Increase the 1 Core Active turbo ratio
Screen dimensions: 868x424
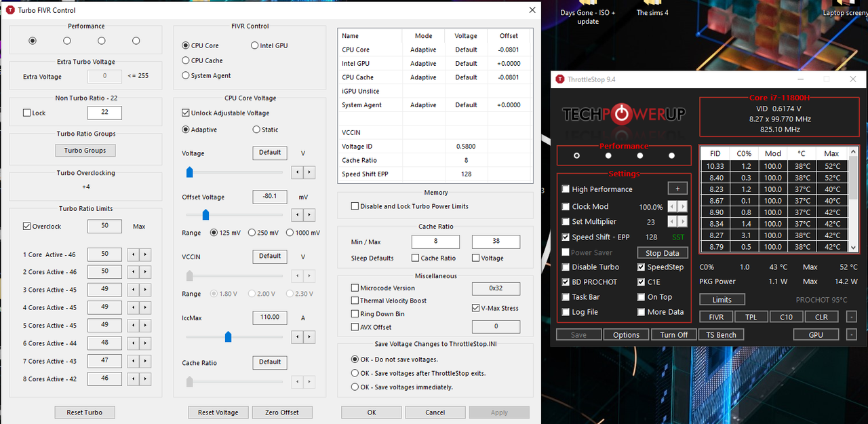[x=145, y=254]
